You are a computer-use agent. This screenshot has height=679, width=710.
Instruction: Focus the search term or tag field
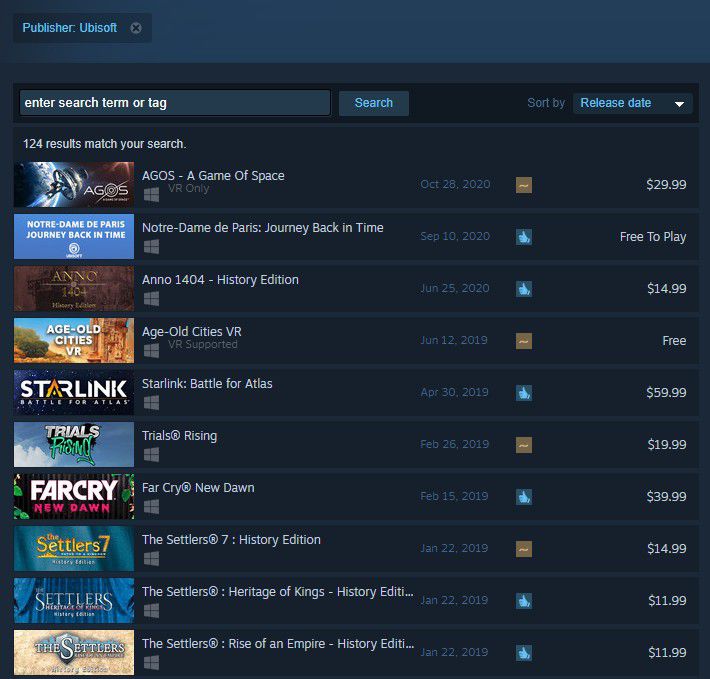[x=175, y=103]
